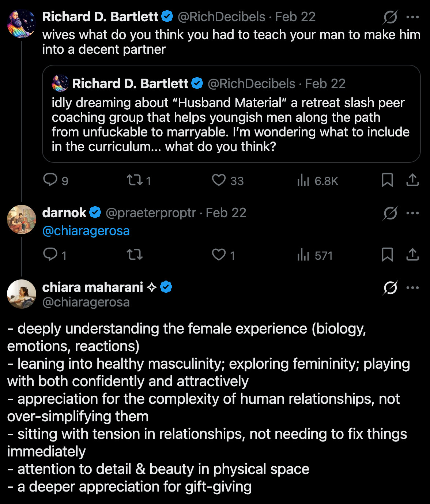Viewport: 430px width, 504px height.
Task: Open the quoted Husband Material tweet
Action: click(x=231, y=124)
